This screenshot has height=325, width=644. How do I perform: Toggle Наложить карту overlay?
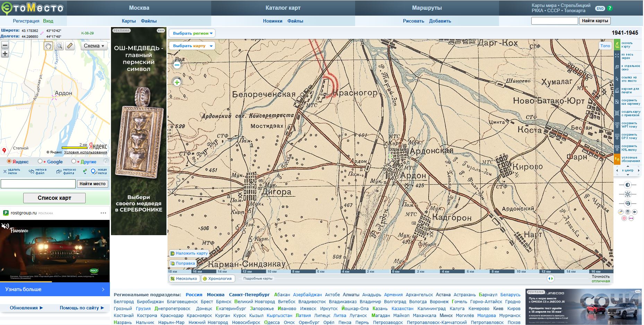click(x=189, y=253)
